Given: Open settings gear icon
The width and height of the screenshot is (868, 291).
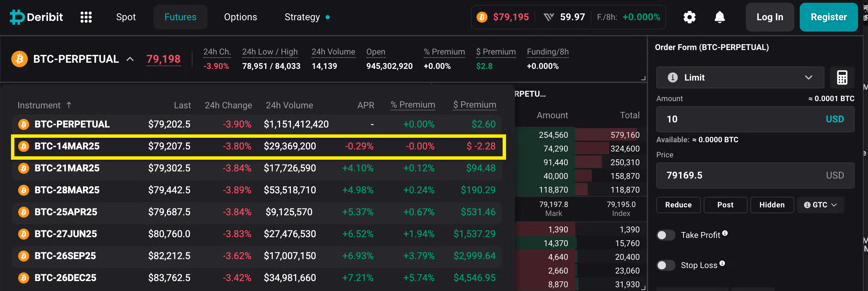Looking at the screenshot, I should coord(689,17).
